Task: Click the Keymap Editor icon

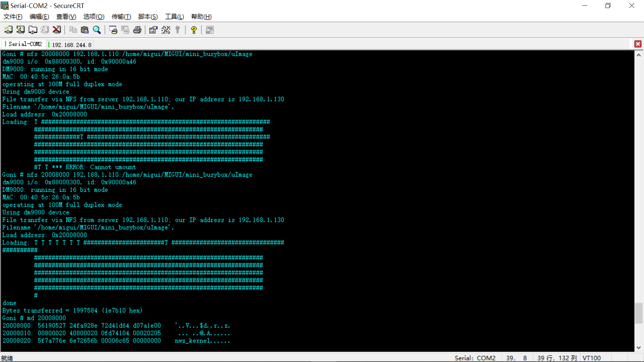Action: tap(166, 30)
